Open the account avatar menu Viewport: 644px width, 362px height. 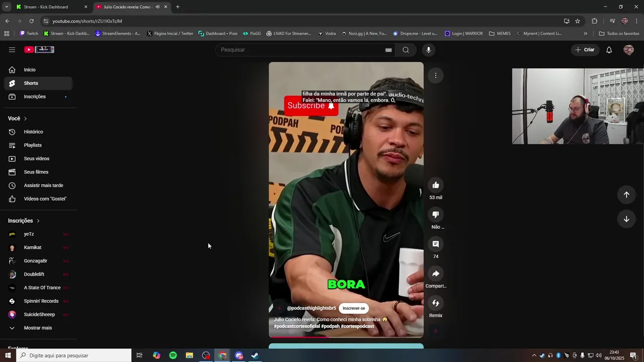pos(628,50)
